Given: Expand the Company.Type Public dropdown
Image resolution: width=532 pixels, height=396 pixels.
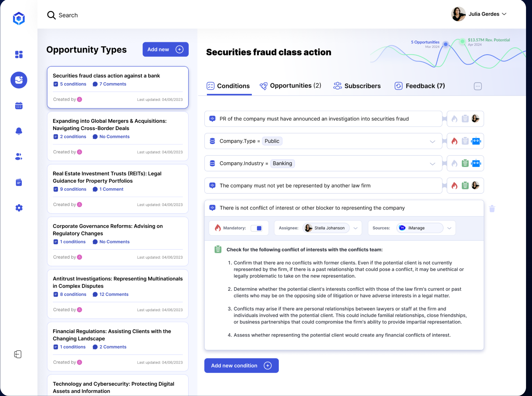Looking at the screenshot, I should click(432, 141).
